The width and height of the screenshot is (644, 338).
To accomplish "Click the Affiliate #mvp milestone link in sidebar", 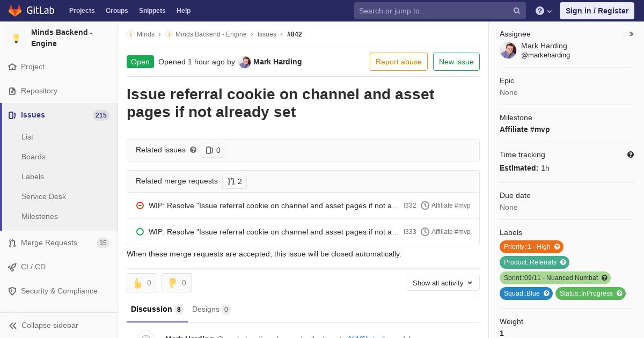I will 525,129.
